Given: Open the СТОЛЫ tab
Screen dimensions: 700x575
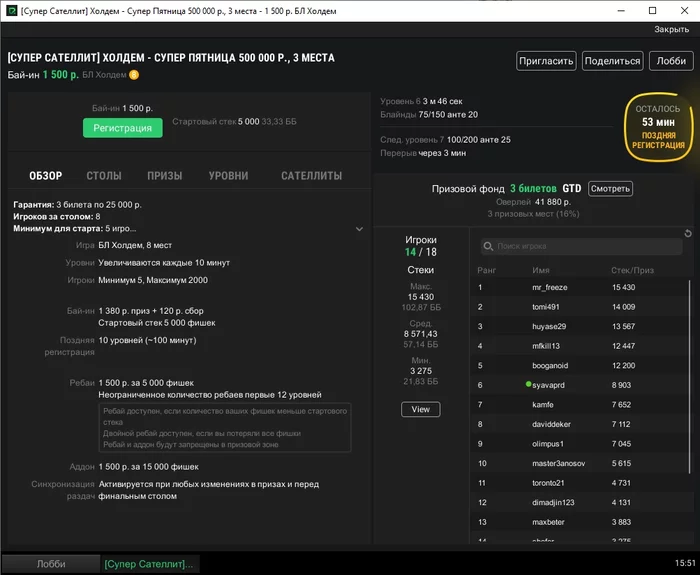Looking at the screenshot, I should click(104, 176).
